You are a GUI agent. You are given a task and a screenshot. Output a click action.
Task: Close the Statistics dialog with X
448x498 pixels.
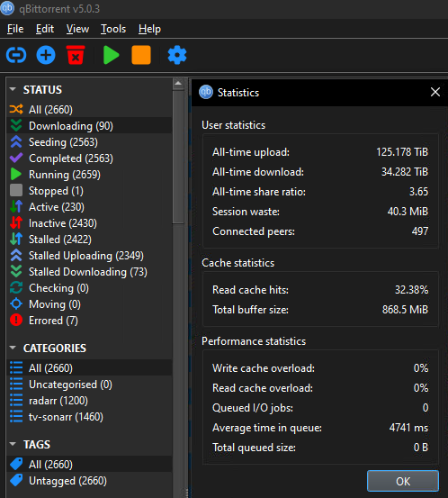coord(435,92)
